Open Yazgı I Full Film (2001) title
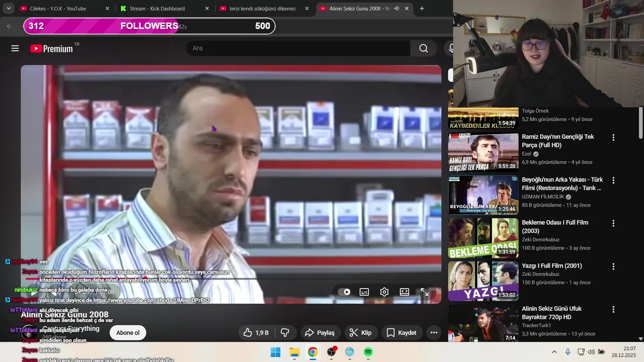Screen dimensions: 644x362 (552, 265)
